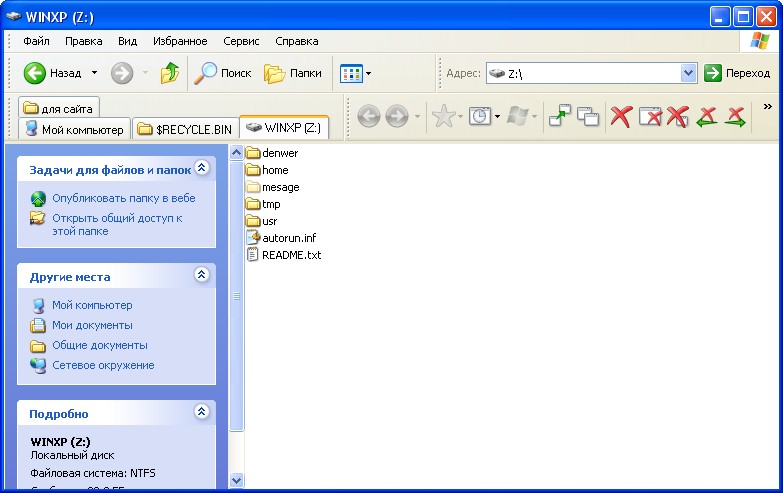Open recently closed tabs clock icon

[479, 116]
